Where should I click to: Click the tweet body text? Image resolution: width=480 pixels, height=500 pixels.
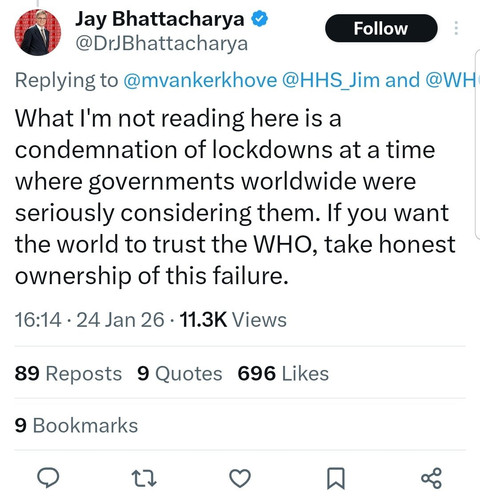pyautogui.click(x=235, y=197)
